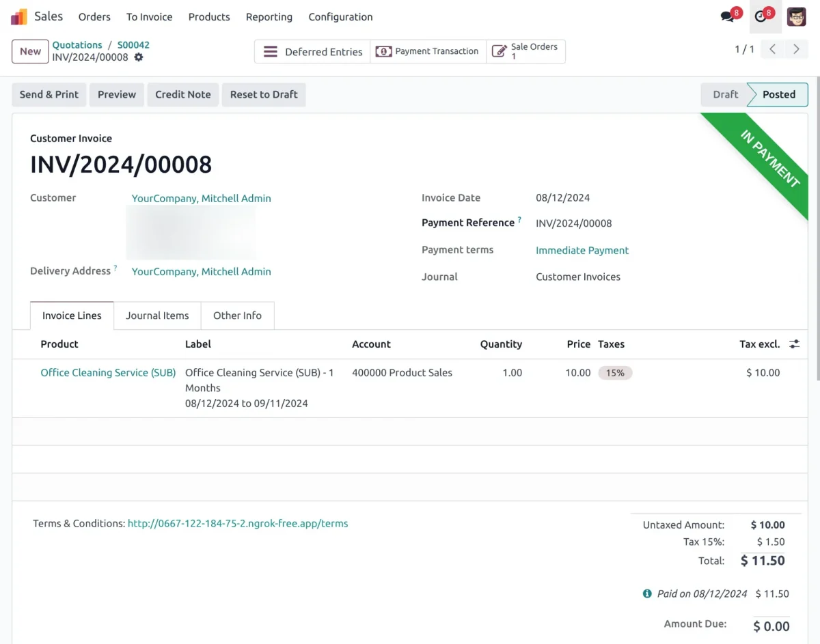
Task: Open column options adjust icon
Action: coord(794,344)
